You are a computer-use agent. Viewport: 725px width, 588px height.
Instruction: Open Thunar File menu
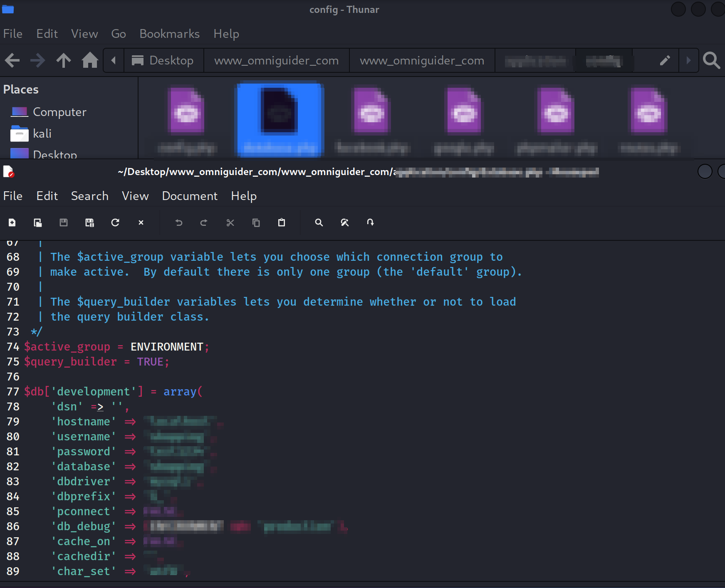pyautogui.click(x=13, y=34)
